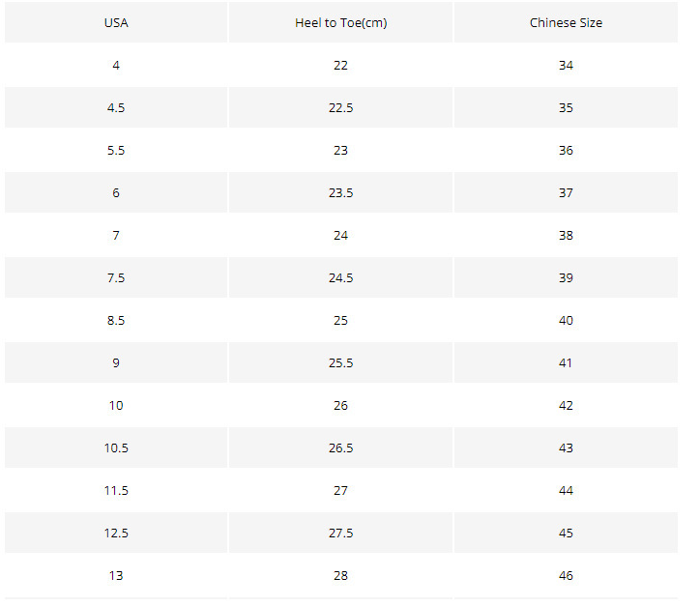Select the 22.5 cm heel-to-toe cell
Screen dimensions: 700x606
click(x=340, y=108)
